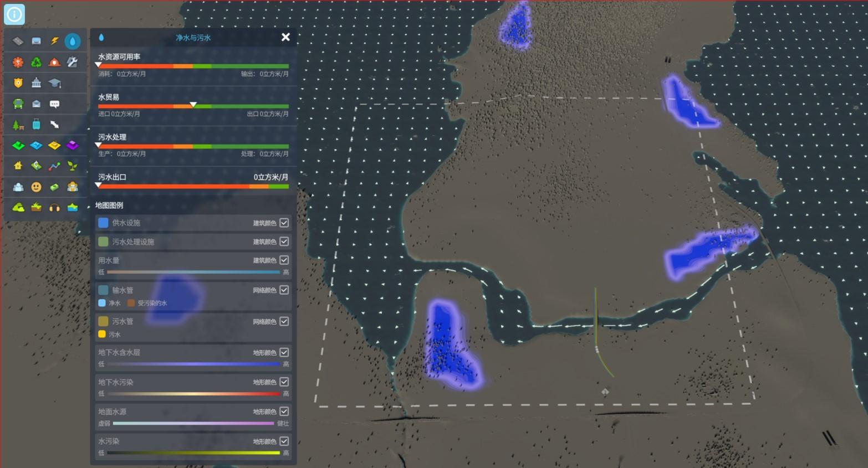868x468 pixels.
Task: Open the Garbage recycling info view
Action: point(36,62)
